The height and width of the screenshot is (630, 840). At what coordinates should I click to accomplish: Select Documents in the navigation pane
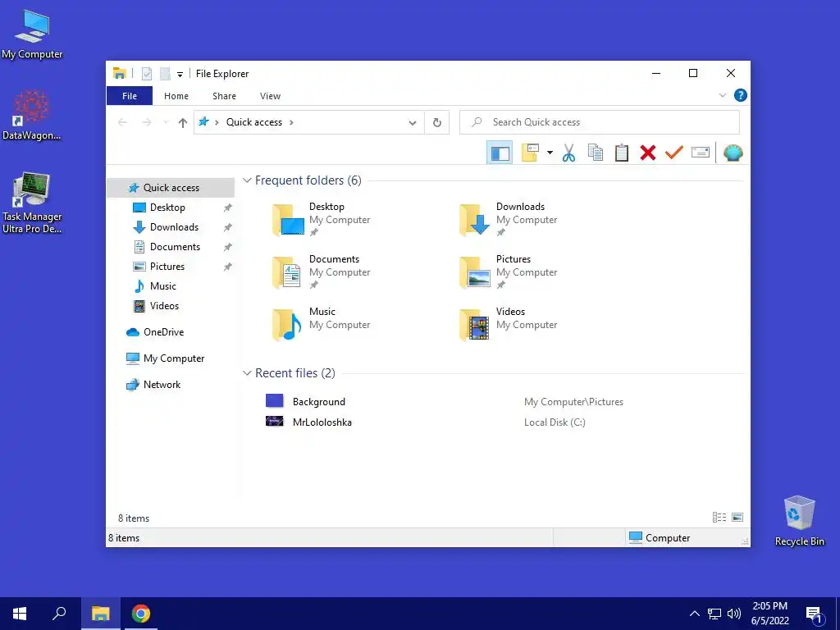coord(175,247)
